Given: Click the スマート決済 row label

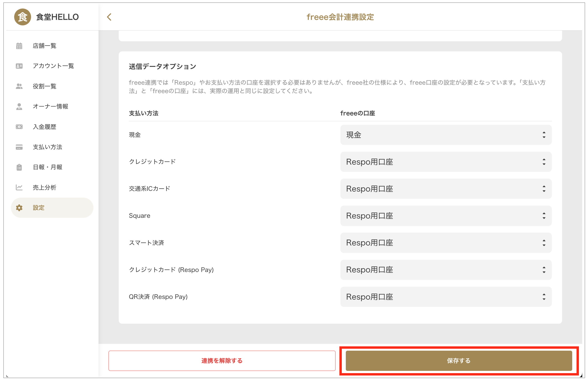Looking at the screenshot, I should [x=146, y=243].
